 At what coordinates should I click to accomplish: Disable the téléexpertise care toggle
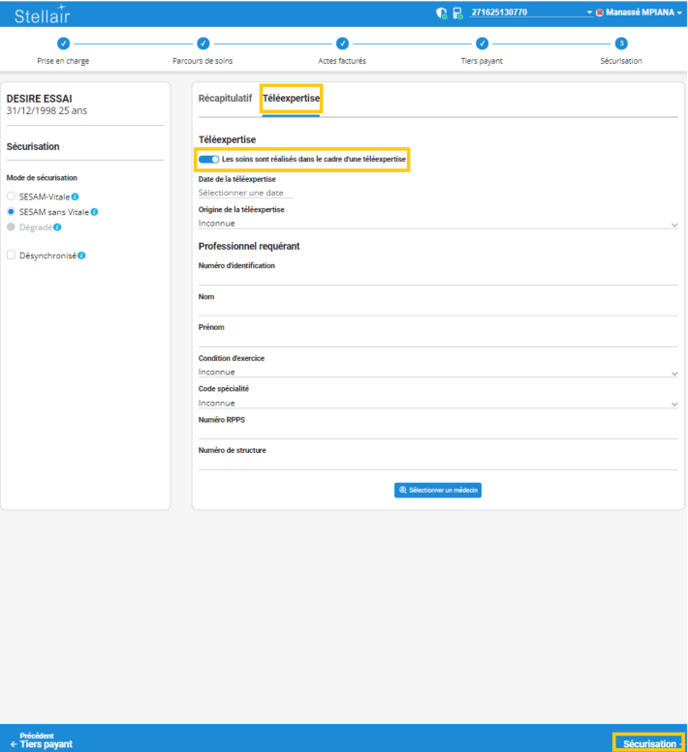click(208, 159)
